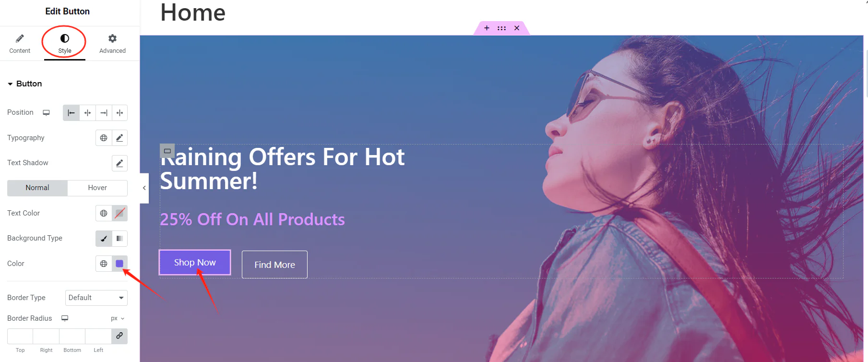The image size is (868, 362).
Task: Open border radius px unit selector
Action: pyautogui.click(x=118, y=318)
